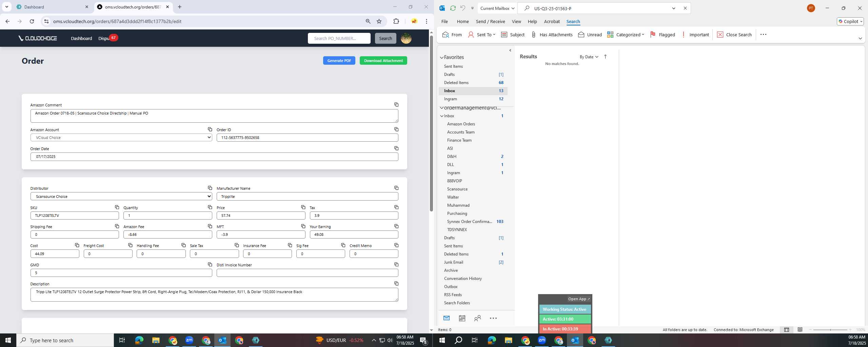Open the Acrobat ribbon tab
The height and width of the screenshot is (347, 868).
pyautogui.click(x=552, y=21)
